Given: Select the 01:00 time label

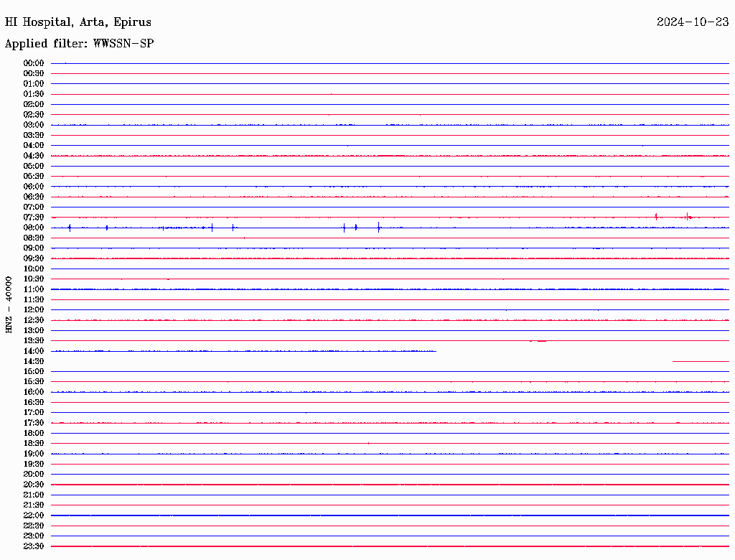Looking at the screenshot, I should [x=34, y=84].
